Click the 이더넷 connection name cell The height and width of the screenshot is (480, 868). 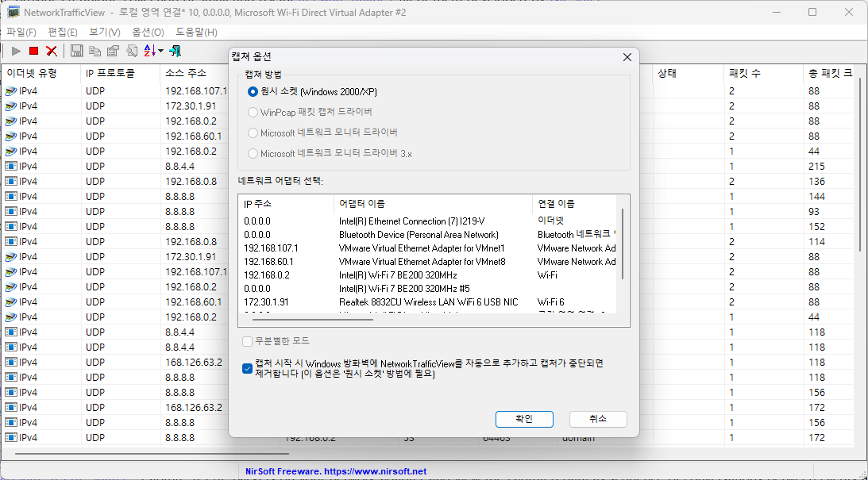(551, 221)
